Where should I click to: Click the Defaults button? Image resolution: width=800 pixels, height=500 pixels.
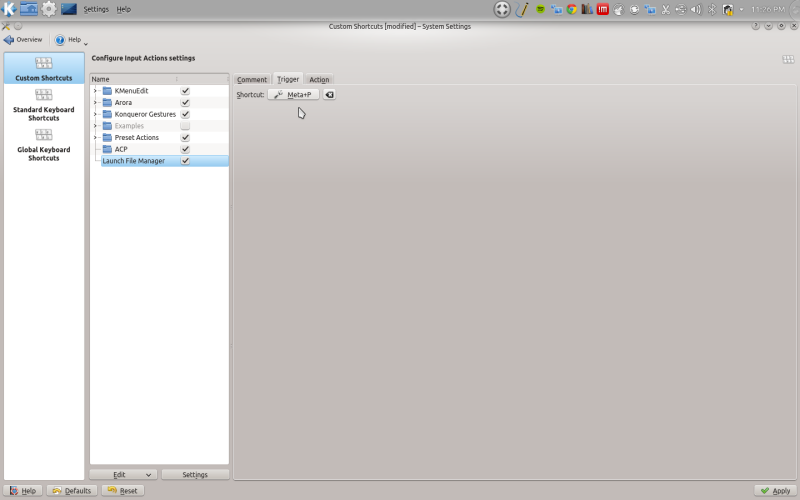click(72, 491)
